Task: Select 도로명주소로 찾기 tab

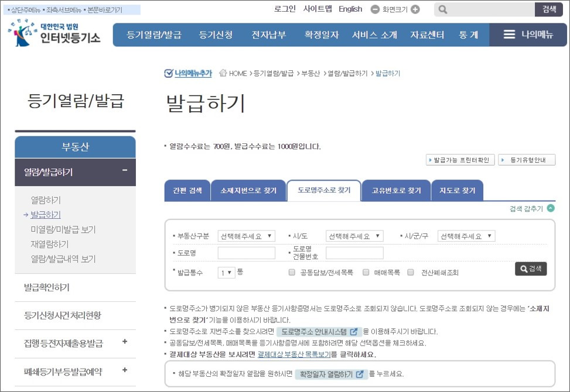Action: 324,190
